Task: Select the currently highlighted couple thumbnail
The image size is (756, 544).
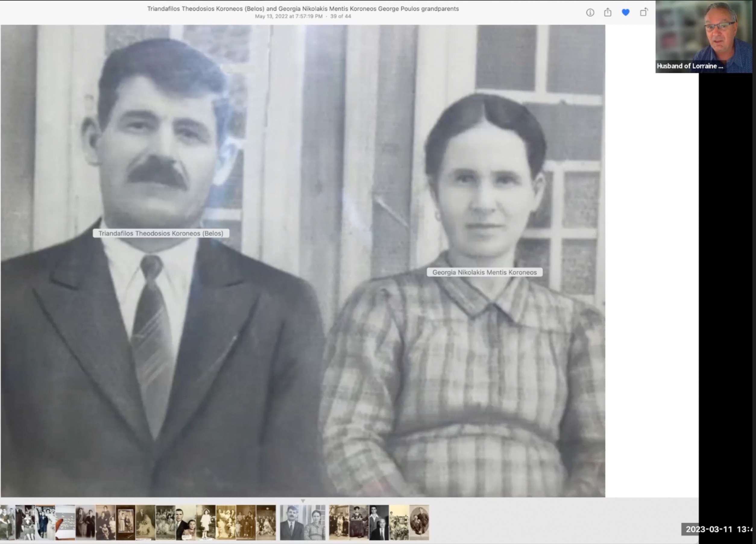Action: click(302, 522)
